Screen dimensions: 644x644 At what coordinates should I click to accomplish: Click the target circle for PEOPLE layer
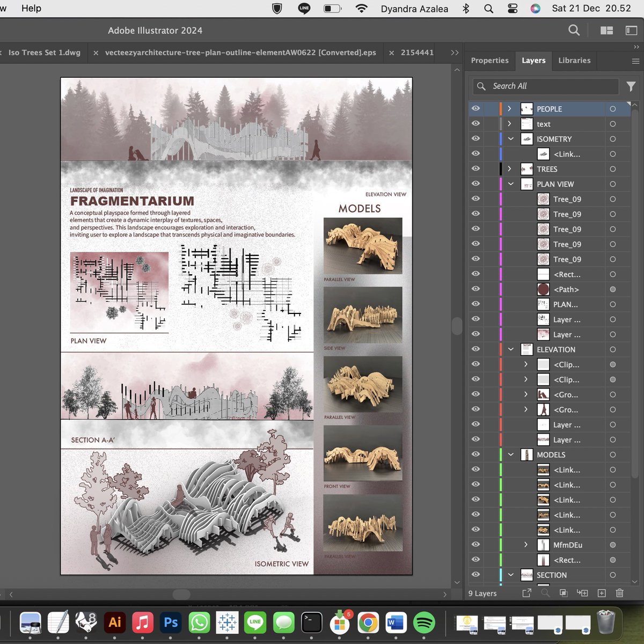(x=612, y=109)
